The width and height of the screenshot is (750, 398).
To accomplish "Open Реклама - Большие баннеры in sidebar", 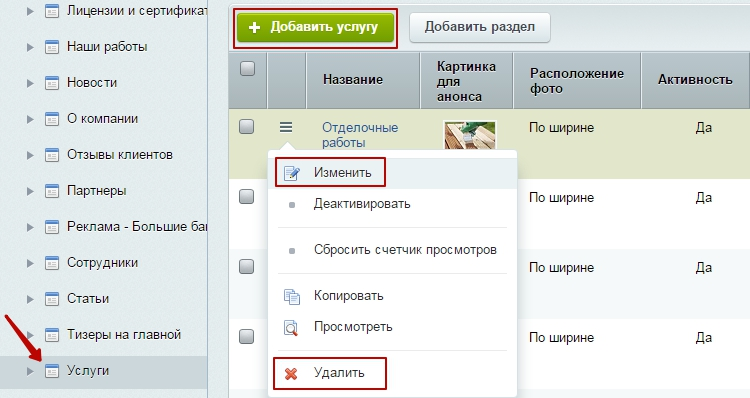I will point(137,226).
